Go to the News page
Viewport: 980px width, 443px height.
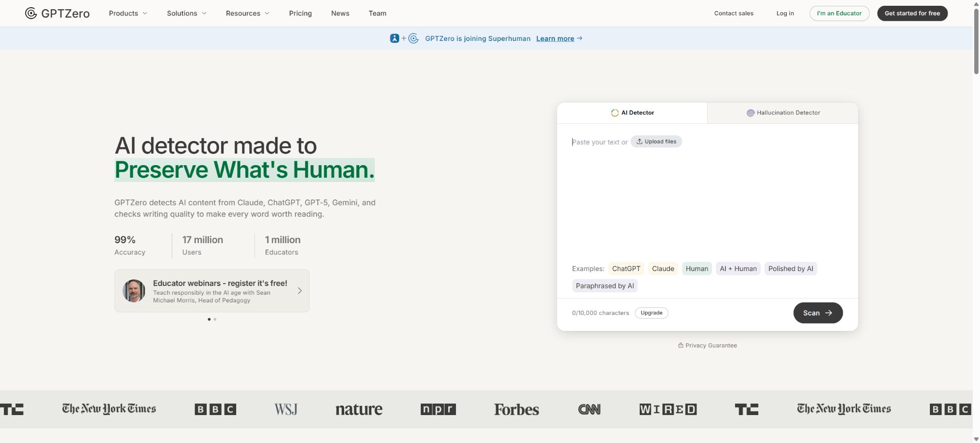(340, 13)
